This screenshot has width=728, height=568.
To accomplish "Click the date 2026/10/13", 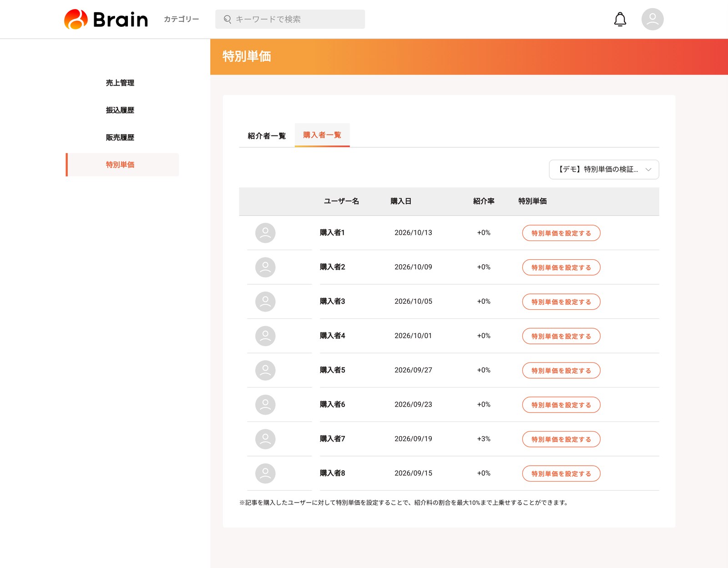I will [x=413, y=232].
